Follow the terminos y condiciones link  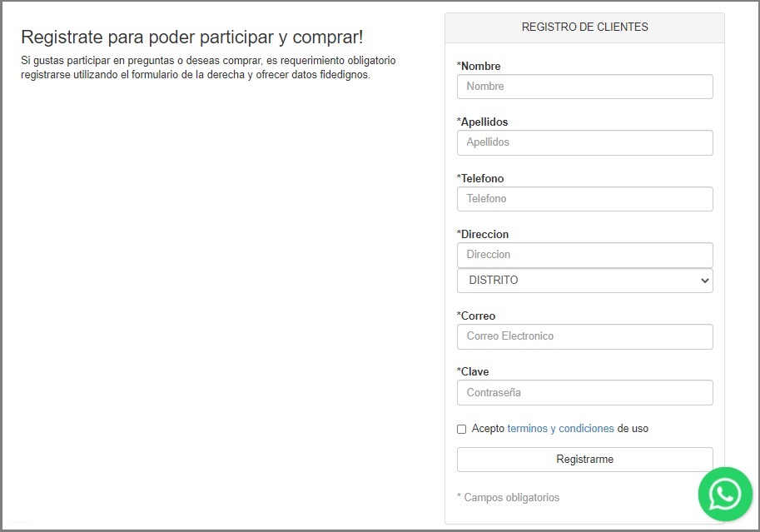(561, 429)
